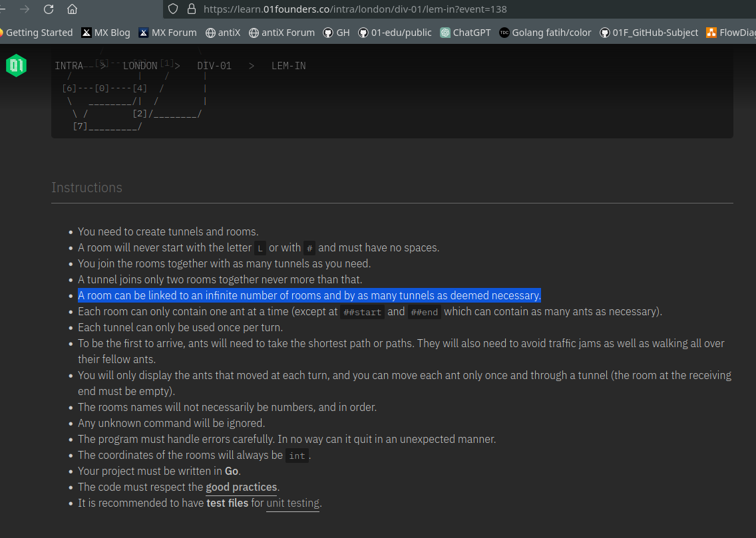756x538 pixels.
Task: Click the home button in the toolbar
Action: (x=72, y=9)
